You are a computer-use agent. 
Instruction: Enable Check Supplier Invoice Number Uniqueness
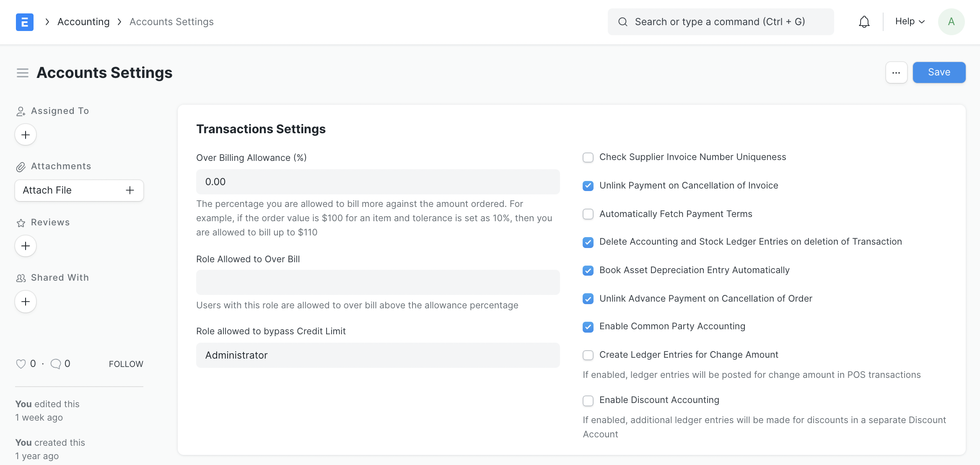coord(588,158)
